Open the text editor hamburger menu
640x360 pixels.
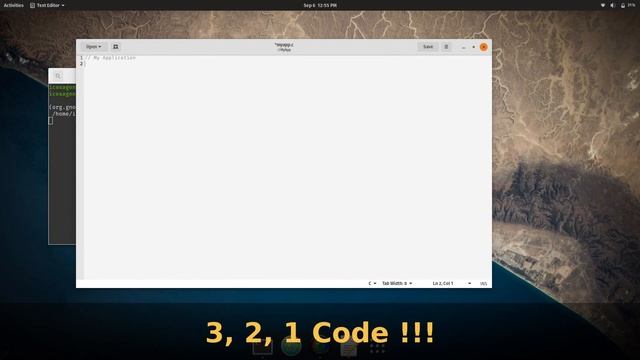click(446, 47)
